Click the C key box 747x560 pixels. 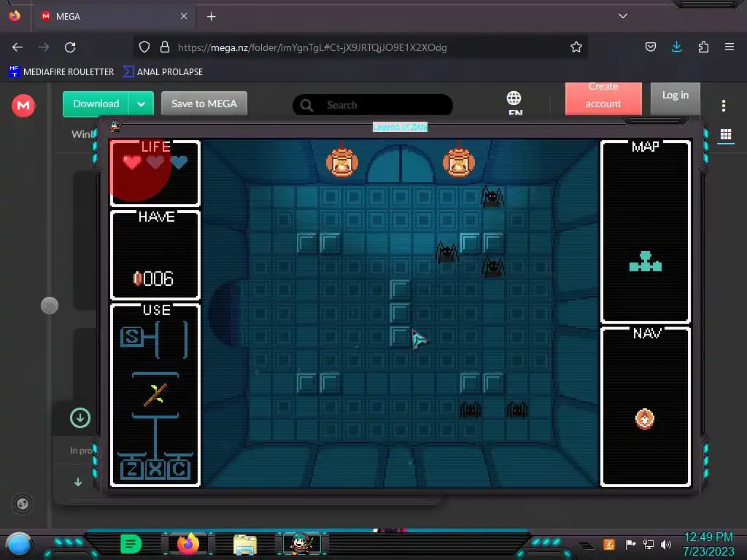(179, 470)
